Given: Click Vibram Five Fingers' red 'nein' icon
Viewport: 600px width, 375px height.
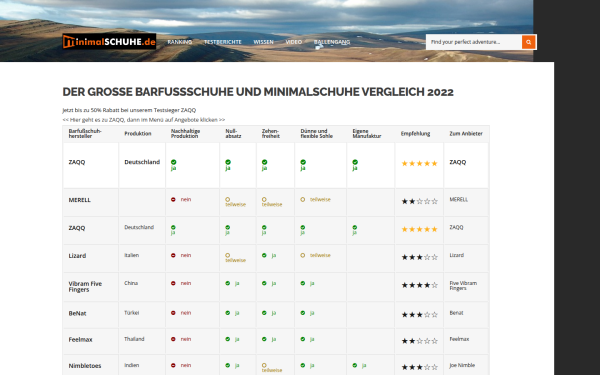Looking at the screenshot, I should (173, 283).
